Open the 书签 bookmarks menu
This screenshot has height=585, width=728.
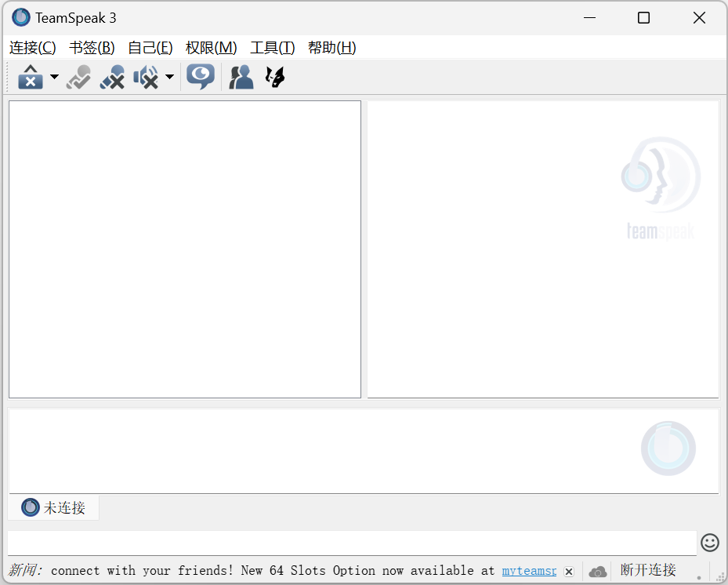coord(91,48)
